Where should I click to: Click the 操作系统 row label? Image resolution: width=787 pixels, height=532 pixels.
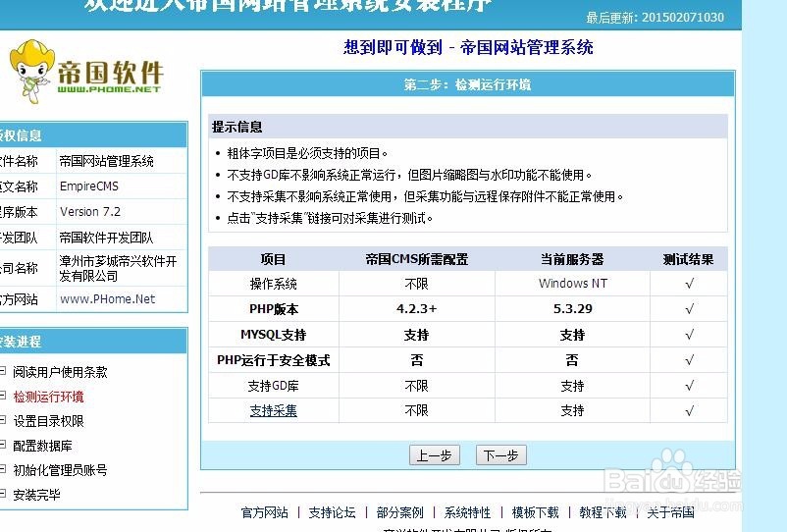pos(274,284)
